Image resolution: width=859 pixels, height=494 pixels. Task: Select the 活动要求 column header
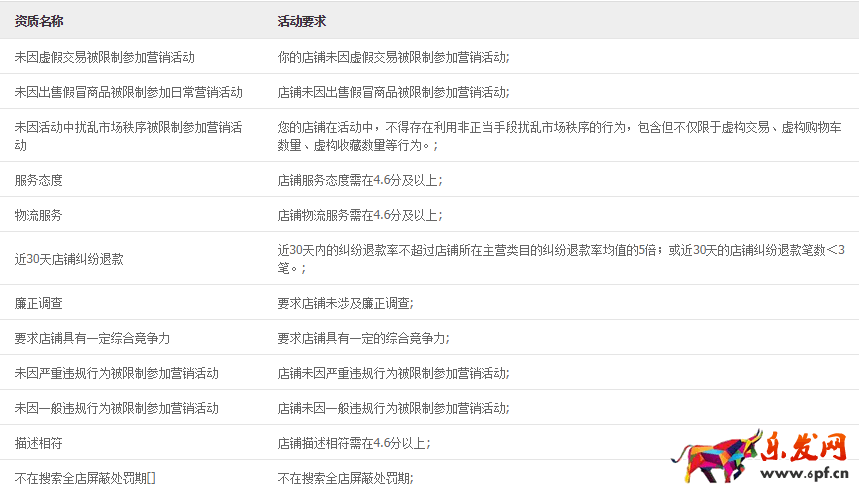point(302,21)
